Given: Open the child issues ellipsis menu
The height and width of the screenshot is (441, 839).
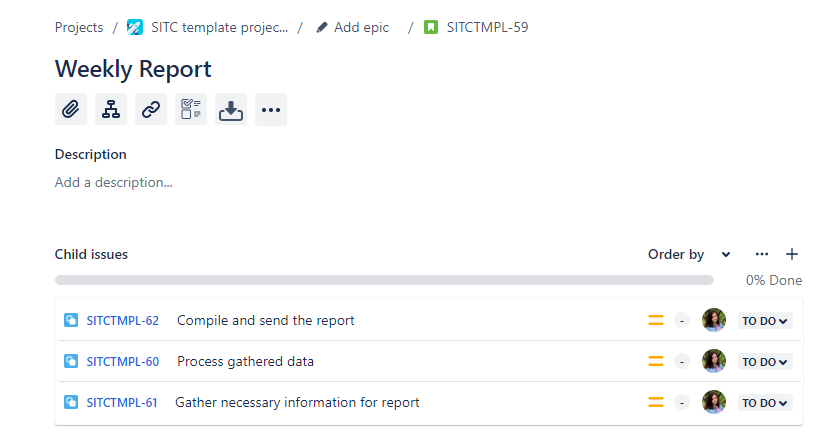Looking at the screenshot, I should click(x=762, y=254).
